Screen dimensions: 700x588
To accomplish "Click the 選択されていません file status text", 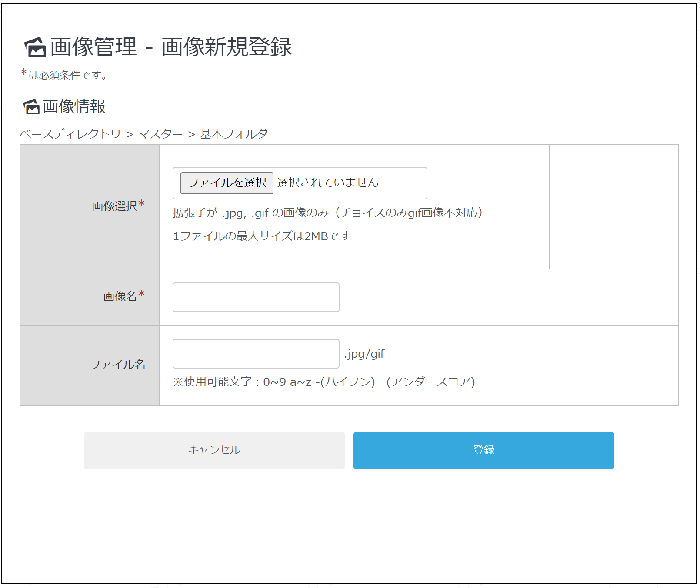I will (x=328, y=183).
